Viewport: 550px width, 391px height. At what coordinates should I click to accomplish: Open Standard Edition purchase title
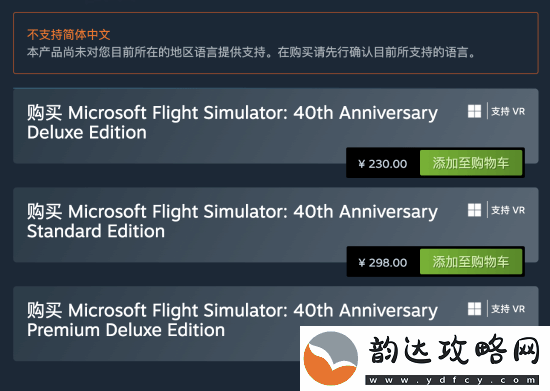tap(232, 221)
